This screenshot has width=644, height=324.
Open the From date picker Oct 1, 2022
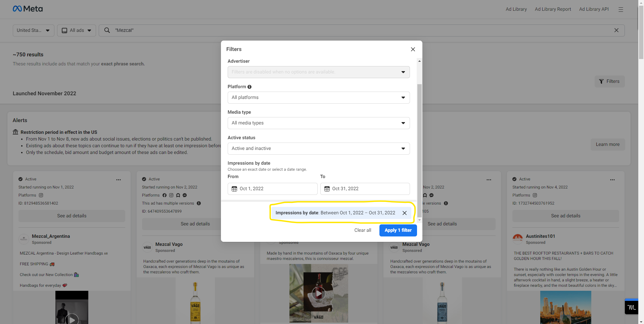[x=273, y=189]
